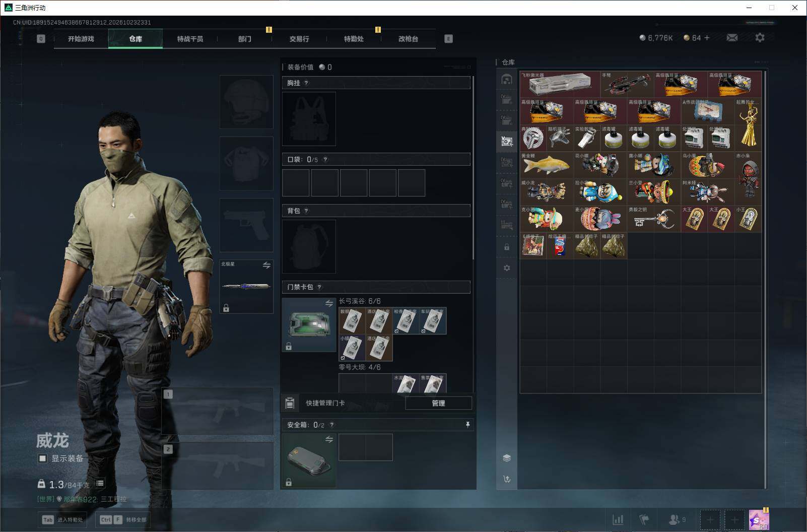807x532 pixels.
Task: Select the 起舞的女 golden statue item
Action: [748, 124]
